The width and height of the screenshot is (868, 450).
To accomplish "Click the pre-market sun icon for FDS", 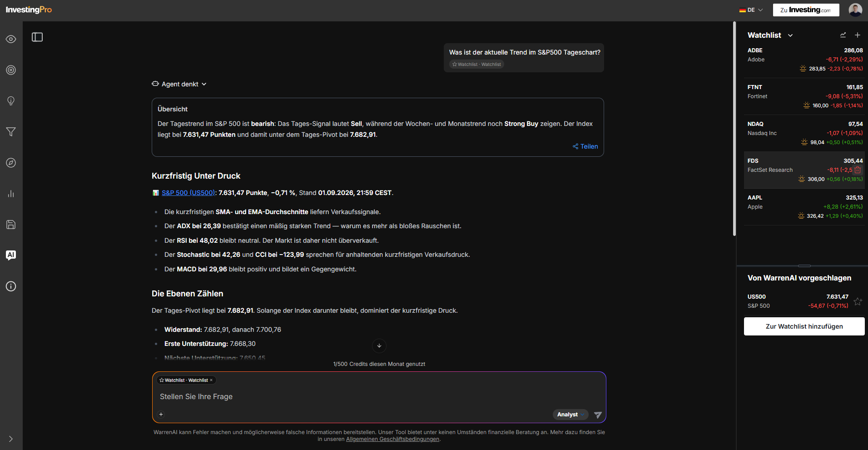I will pyautogui.click(x=802, y=179).
